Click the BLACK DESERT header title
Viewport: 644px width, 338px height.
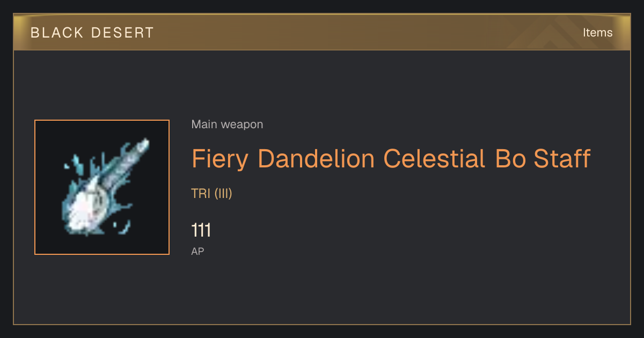click(x=92, y=33)
